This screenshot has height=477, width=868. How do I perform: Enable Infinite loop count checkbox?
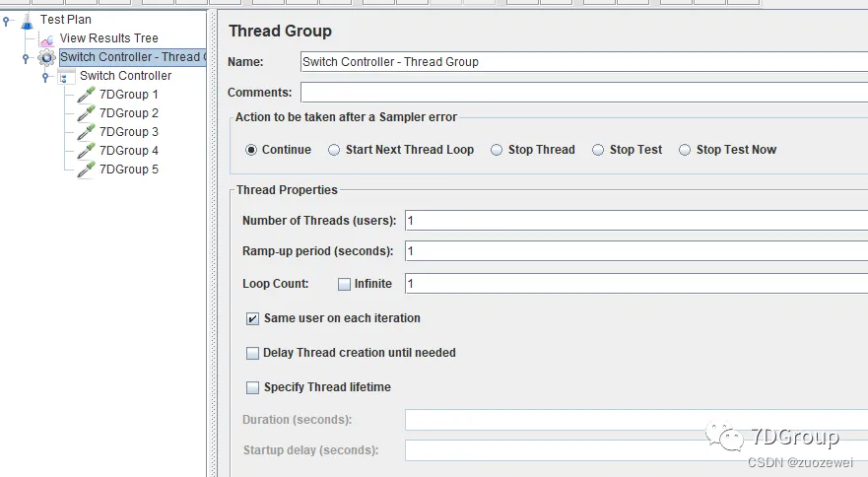[344, 284]
